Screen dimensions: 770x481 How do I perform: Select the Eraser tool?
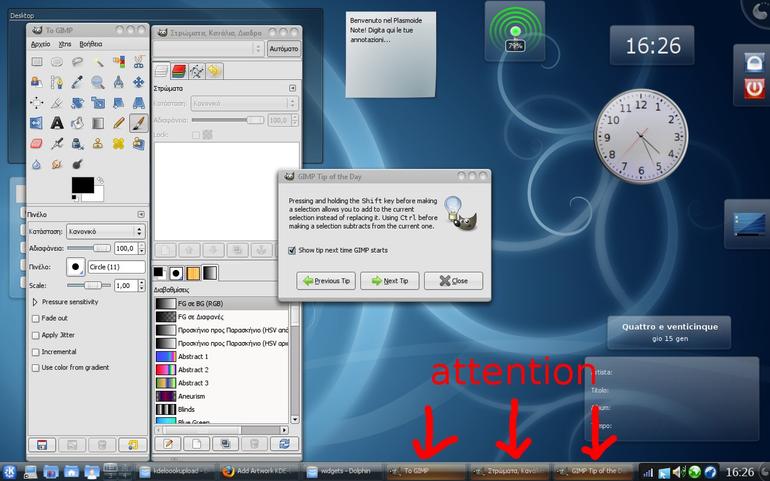pos(36,143)
